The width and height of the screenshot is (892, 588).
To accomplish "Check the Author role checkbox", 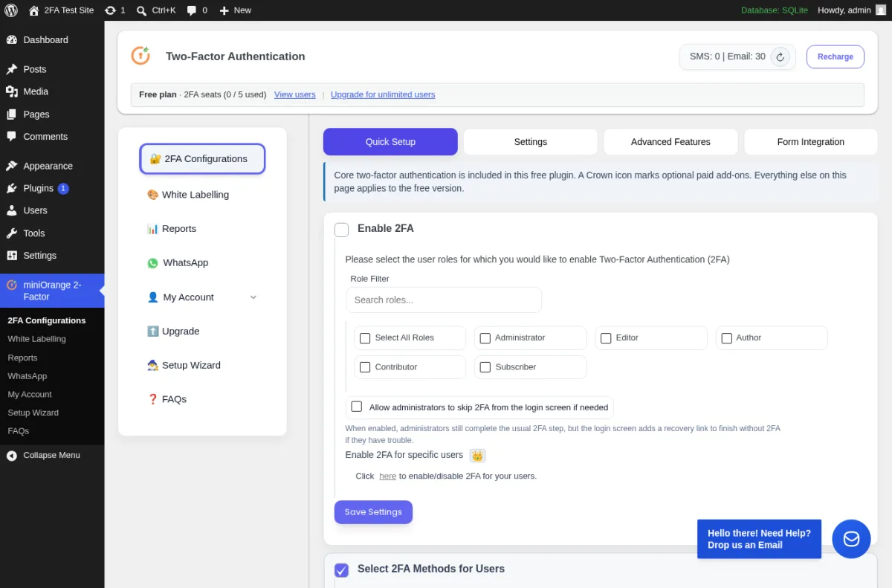I will tap(727, 338).
